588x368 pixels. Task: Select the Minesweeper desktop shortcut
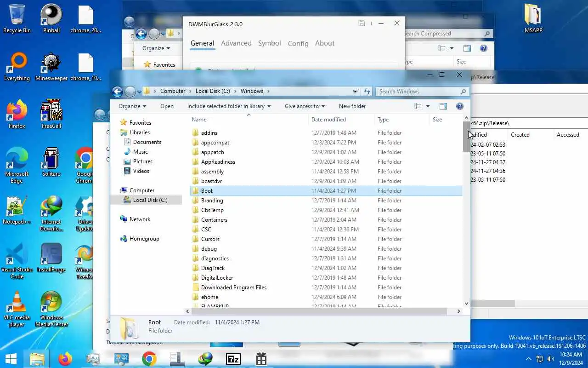pyautogui.click(x=51, y=67)
